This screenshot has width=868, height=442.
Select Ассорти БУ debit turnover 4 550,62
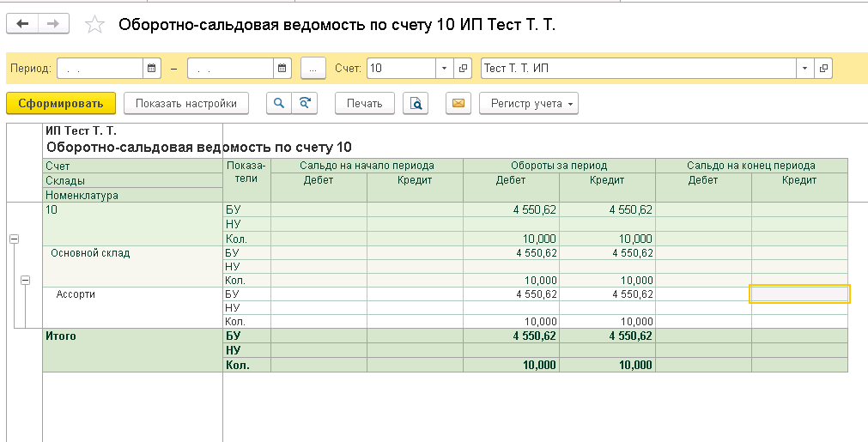[512, 294]
